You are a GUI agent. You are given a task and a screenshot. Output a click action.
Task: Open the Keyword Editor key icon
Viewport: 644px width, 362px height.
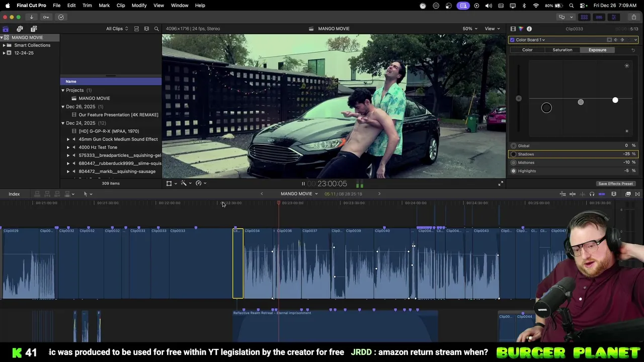coord(46,17)
